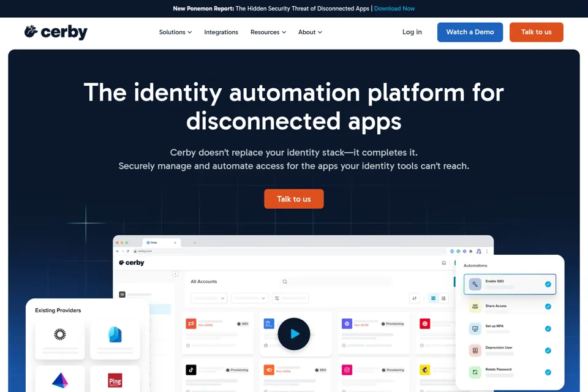The height and width of the screenshot is (392, 588).
Task: Open a new tab with plus button
Action: click(x=195, y=243)
